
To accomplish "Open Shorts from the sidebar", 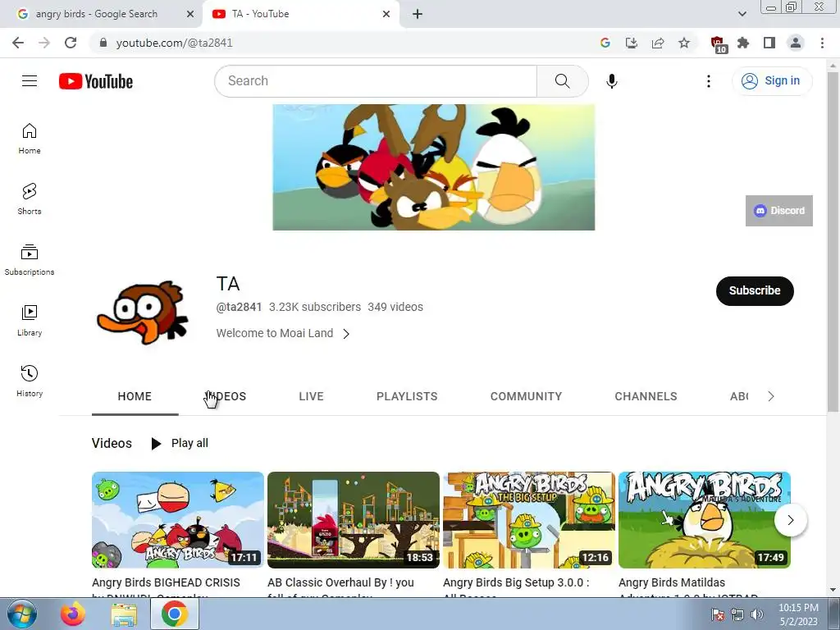I will [30, 199].
